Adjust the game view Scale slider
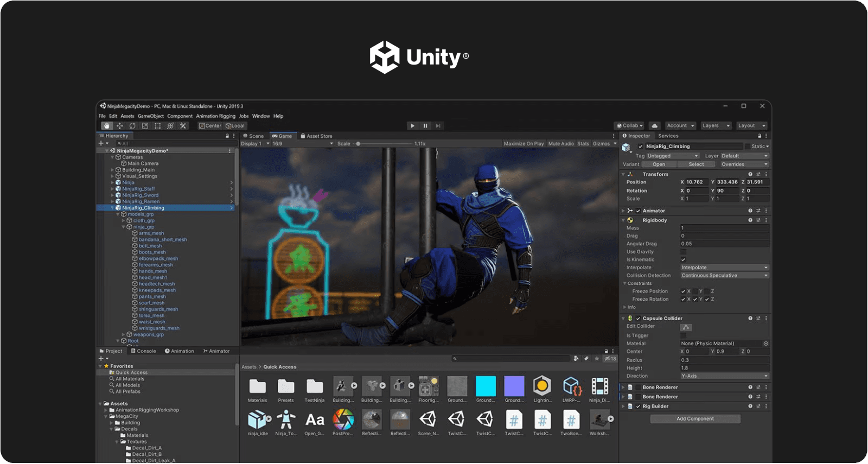868x464 pixels. click(x=358, y=144)
